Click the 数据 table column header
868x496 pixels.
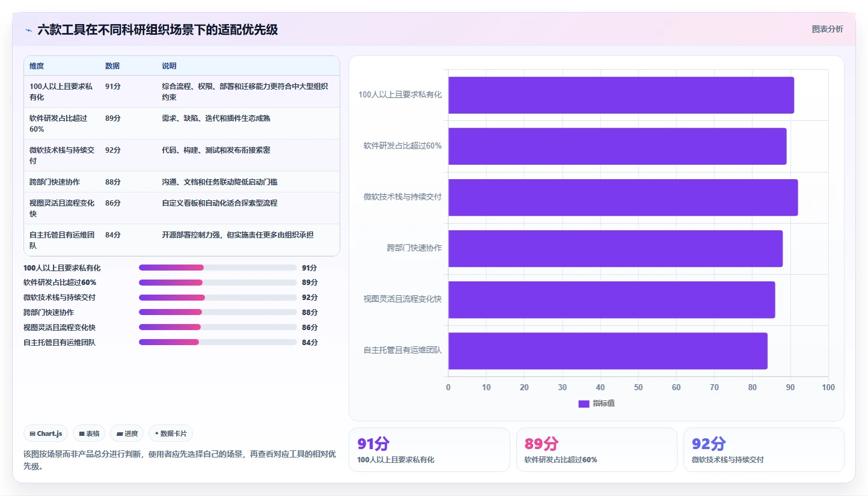(x=112, y=66)
